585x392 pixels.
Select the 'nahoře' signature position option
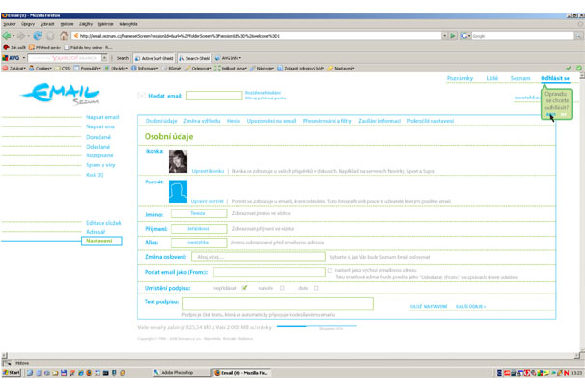(x=282, y=288)
